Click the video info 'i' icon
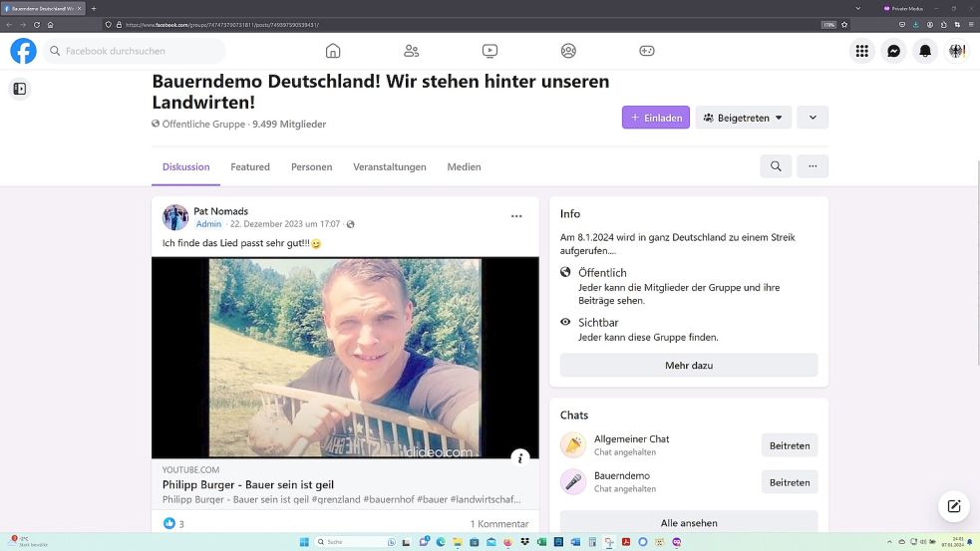 point(520,458)
